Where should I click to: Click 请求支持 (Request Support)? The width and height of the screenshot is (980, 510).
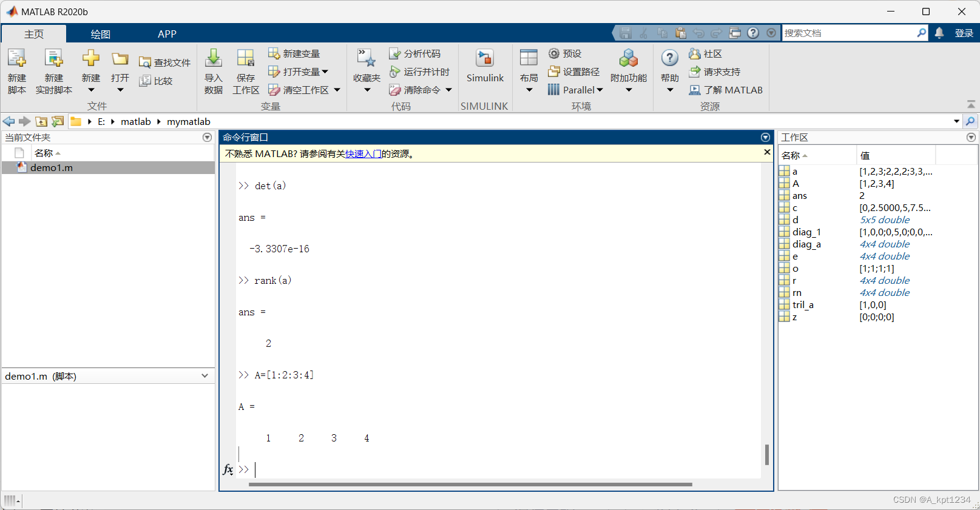coord(714,72)
